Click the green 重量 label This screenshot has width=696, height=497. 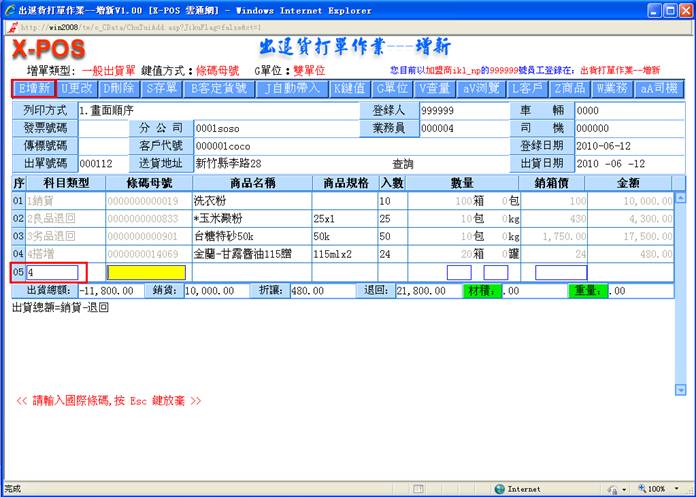tap(587, 291)
